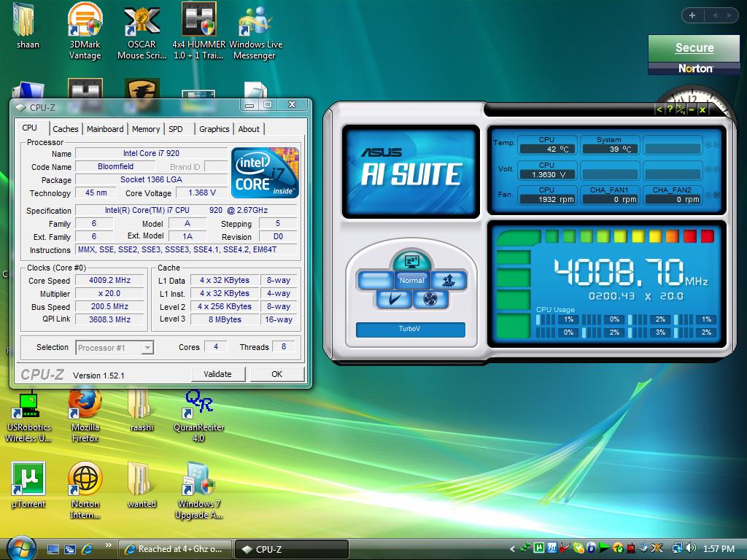Launch Norton Internet Security desktop shortcut
The height and width of the screenshot is (560, 747).
click(x=85, y=491)
